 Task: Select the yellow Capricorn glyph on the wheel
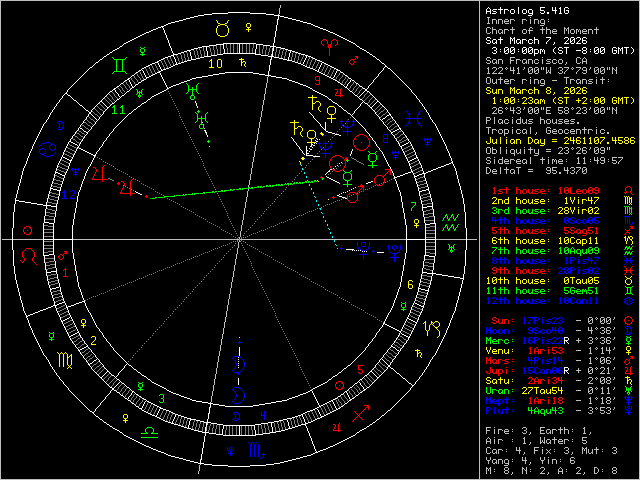[432, 329]
